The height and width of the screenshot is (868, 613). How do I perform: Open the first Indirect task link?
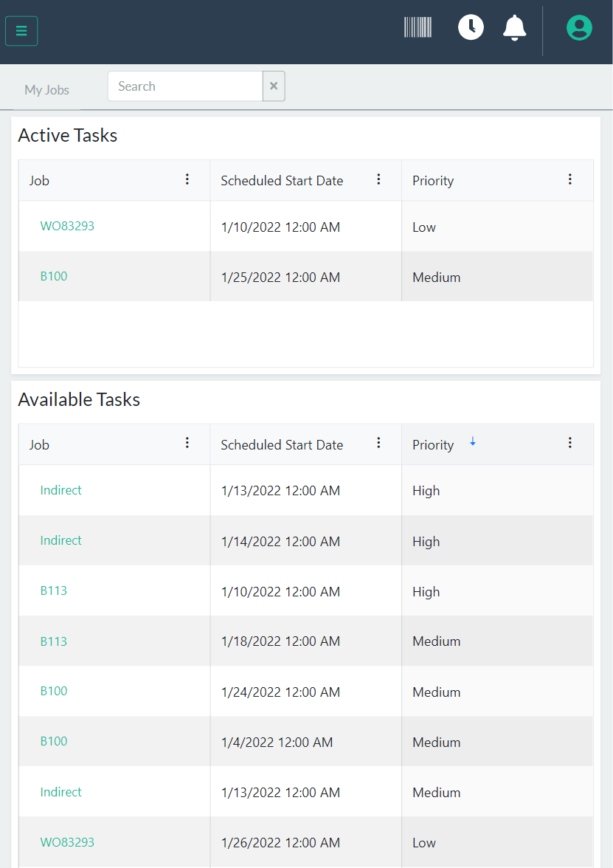(x=60, y=489)
